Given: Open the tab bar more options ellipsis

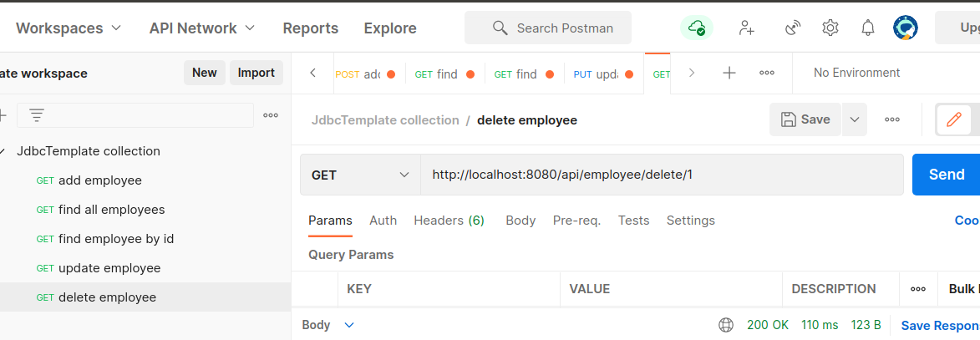Looking at the screenshot, I should pos(767,74).
